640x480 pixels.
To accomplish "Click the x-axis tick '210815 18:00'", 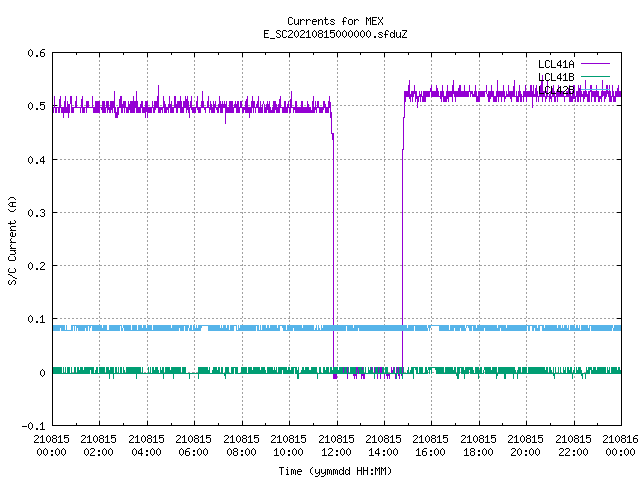I will (x=478, y=446).
